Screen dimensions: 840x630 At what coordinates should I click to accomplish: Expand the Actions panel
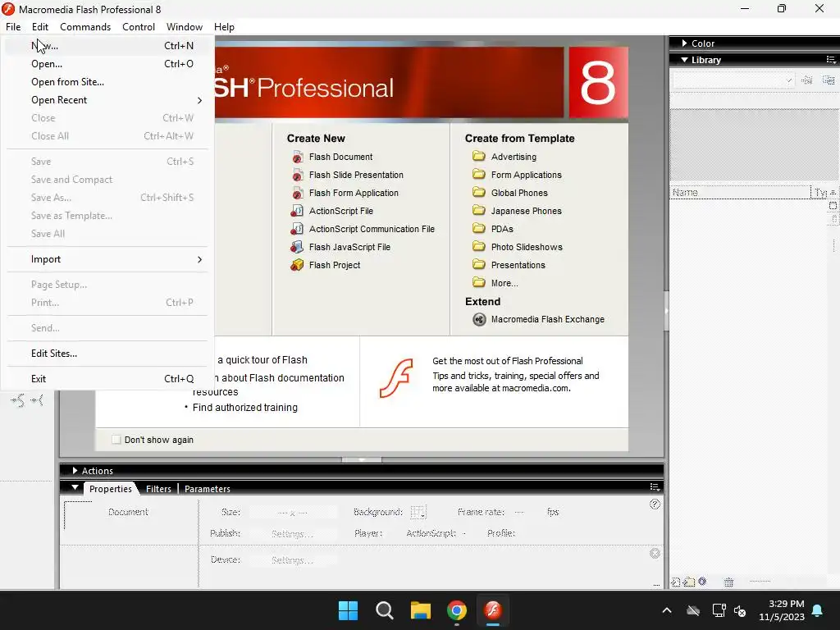75,471
